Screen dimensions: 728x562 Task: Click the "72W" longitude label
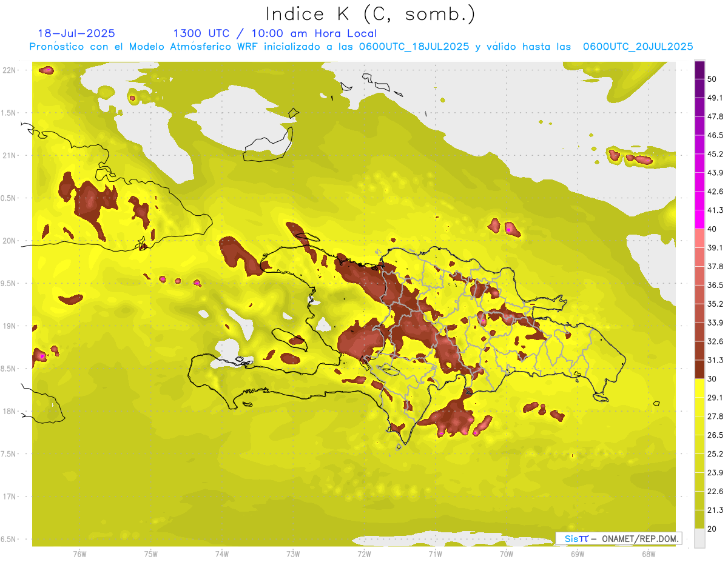coord(364,554)
